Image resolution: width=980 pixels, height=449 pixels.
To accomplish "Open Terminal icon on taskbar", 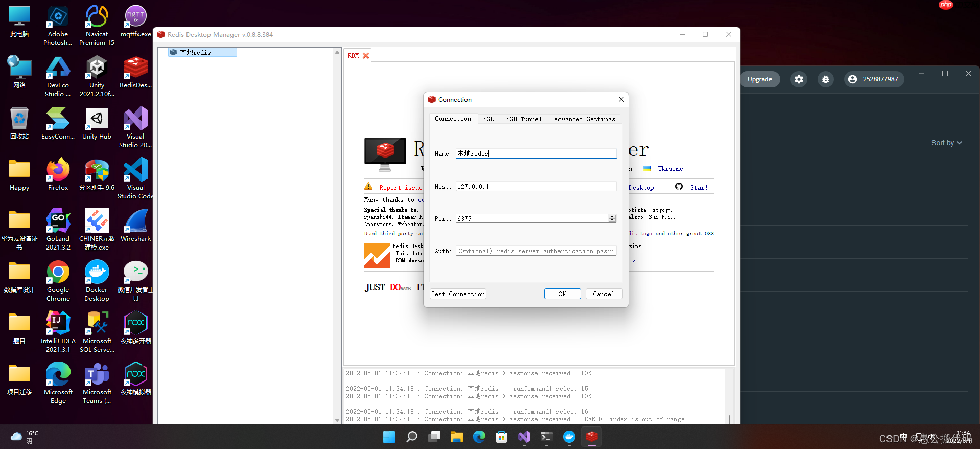I will coord(546,437).
